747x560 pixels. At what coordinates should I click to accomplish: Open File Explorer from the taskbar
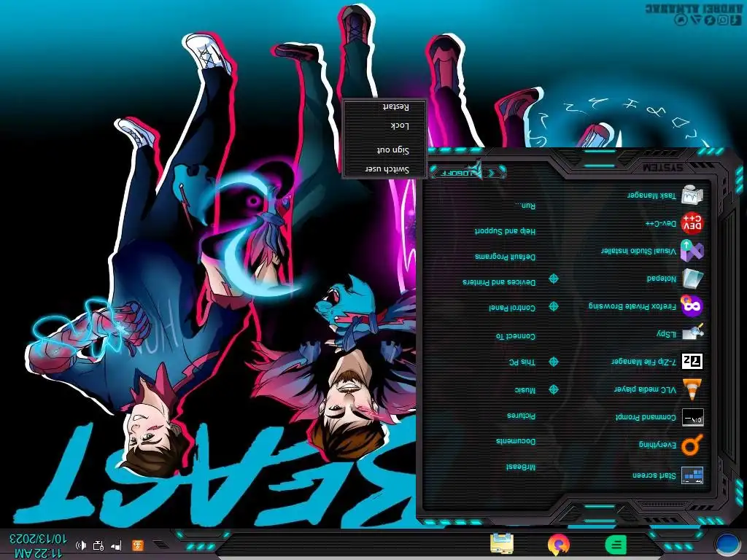[501, 544]
